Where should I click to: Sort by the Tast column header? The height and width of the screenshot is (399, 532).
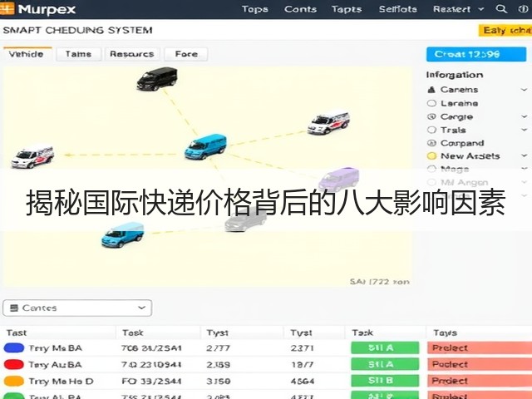point(17,332)
